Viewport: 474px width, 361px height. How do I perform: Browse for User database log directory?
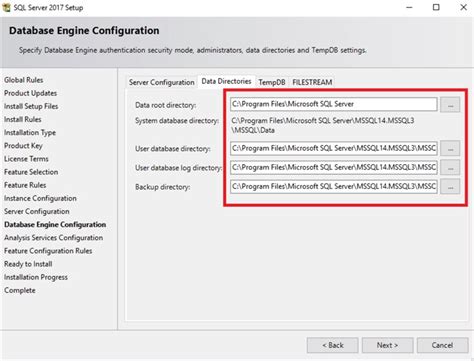point(450,168)
